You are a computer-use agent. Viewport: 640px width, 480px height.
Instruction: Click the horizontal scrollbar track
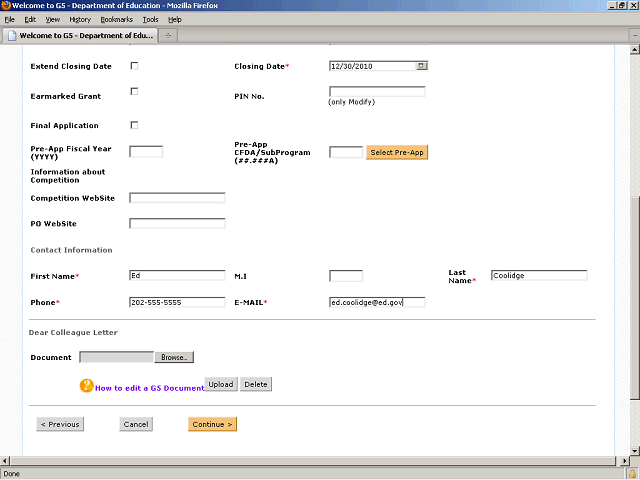(x=313, y=461)
